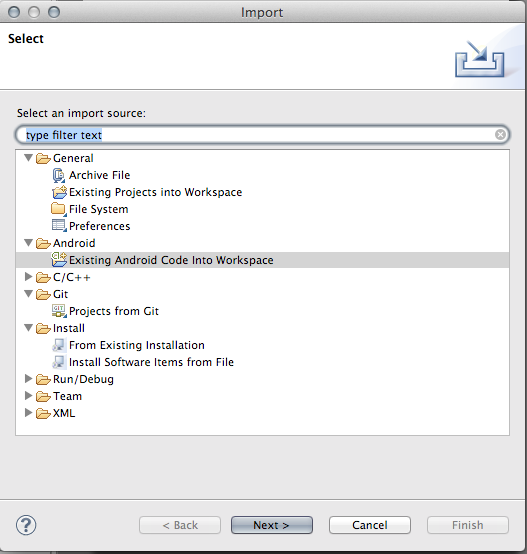
Task: Select the Archive File import icon
Action: [x=59, y=175]
